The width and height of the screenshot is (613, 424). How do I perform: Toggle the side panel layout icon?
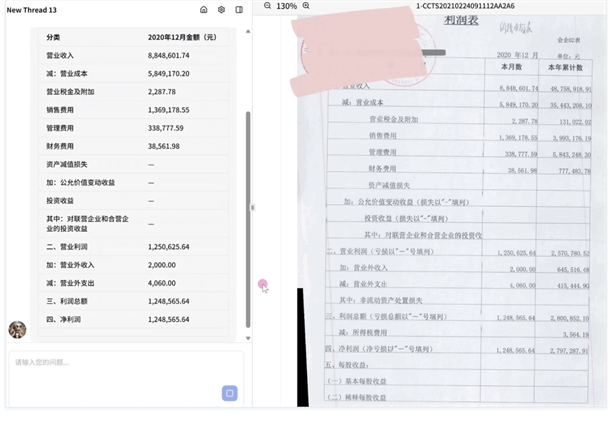tap(239, 10)
